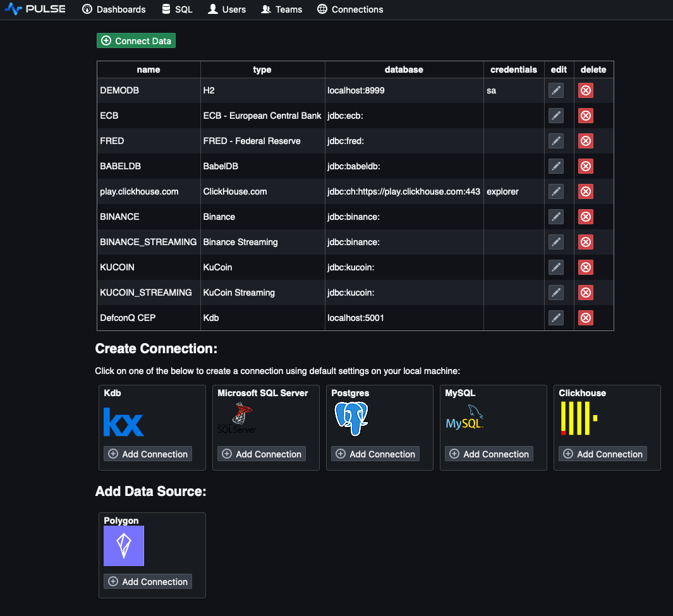Image resolution: width=673 pixels, height=616 pixels.
Task: Click the MySQL dolphin logo
Action: 464,417
